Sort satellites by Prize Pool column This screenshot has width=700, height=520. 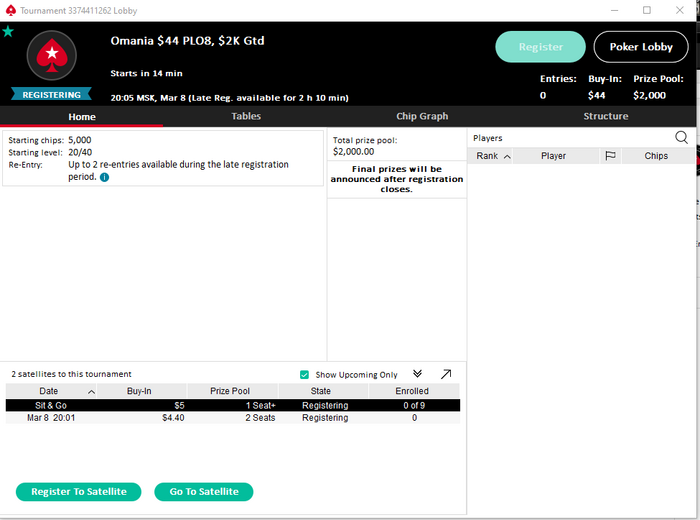233,391
